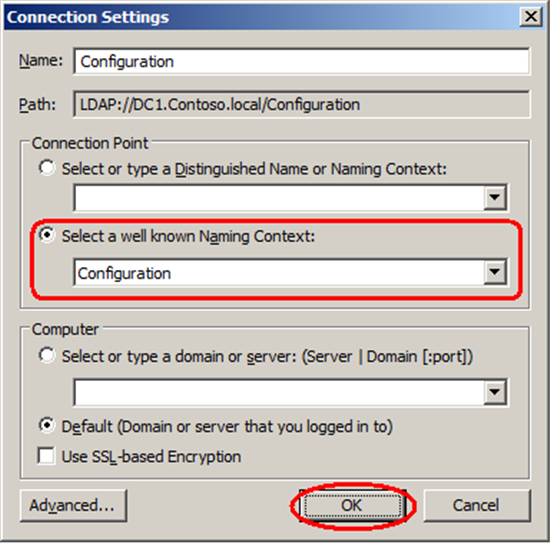Viewport: 550px width, 544px height.
Task: Expand the Distinguished Name dropdown arrow
Action: click(x=495, y=198)
